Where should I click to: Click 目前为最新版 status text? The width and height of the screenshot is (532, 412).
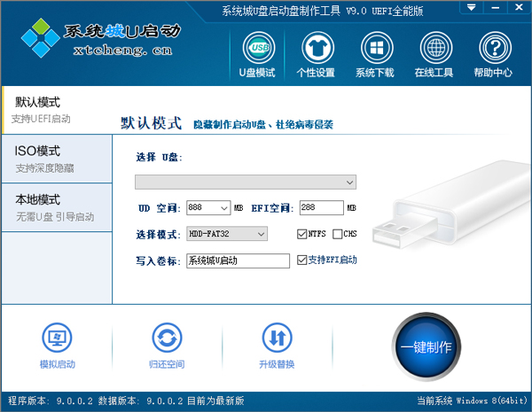pyautogui.click(x=215, y=400)
